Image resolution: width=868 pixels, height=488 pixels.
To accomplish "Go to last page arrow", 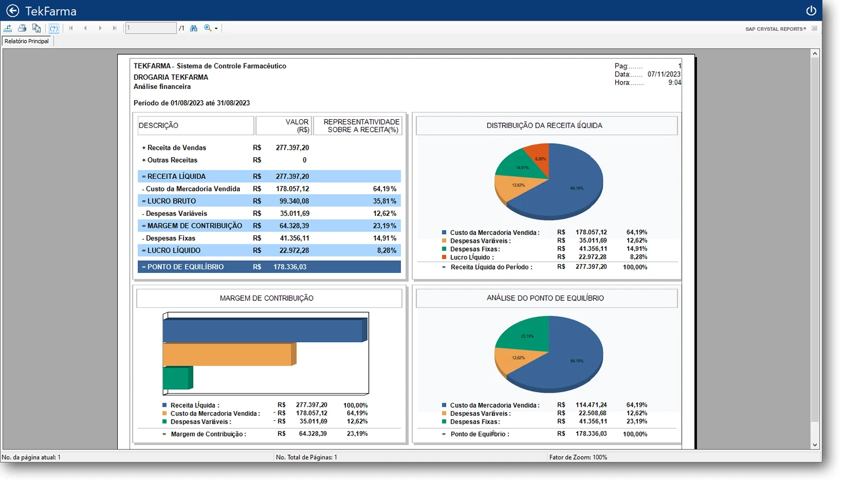I will click(x=114, y=28).
